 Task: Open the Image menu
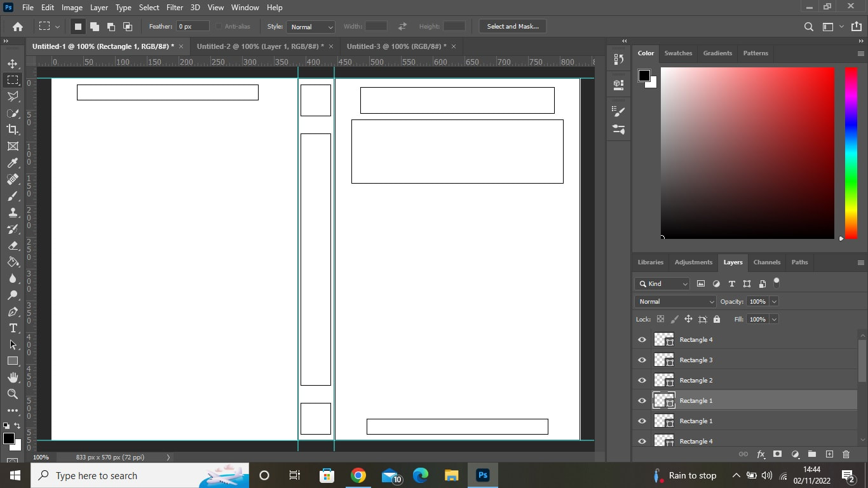[72, 8]
